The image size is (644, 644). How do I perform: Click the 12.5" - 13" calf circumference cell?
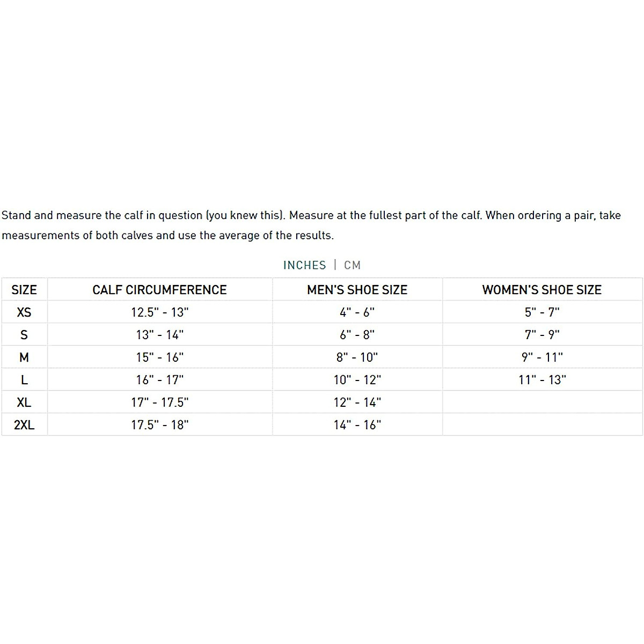(159, 312)
